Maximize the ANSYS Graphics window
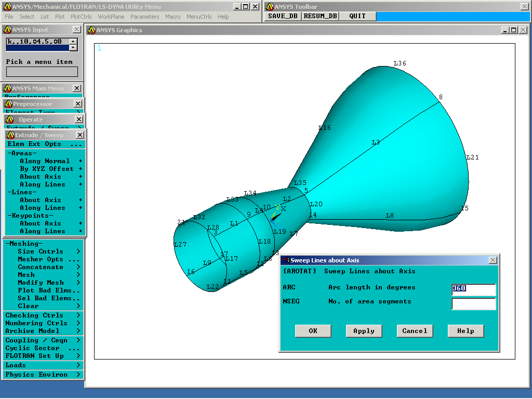 [x=514, y=30]
